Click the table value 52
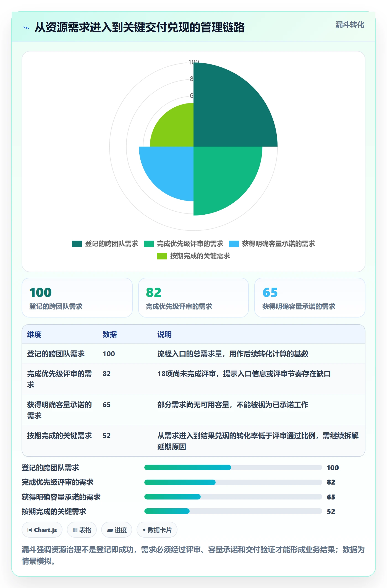The width and height of the screenshot is (387, 588). [x=107, y=436]
